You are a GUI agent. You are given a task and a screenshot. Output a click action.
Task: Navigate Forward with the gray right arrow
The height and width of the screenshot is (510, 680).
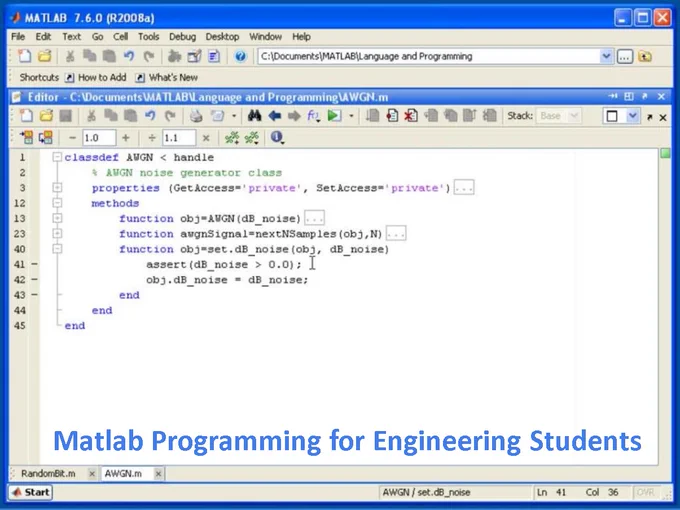pos(294,116)
